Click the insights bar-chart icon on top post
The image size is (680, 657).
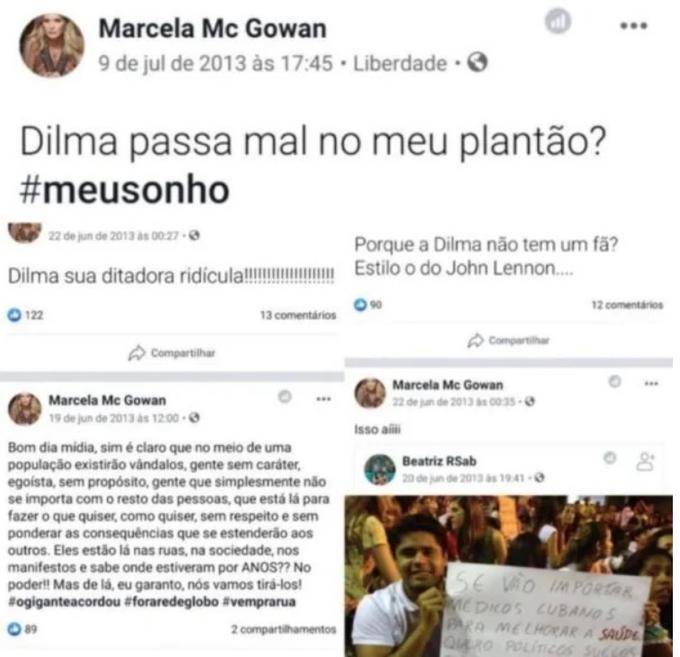pyautogui.click(x=558, y=21)
